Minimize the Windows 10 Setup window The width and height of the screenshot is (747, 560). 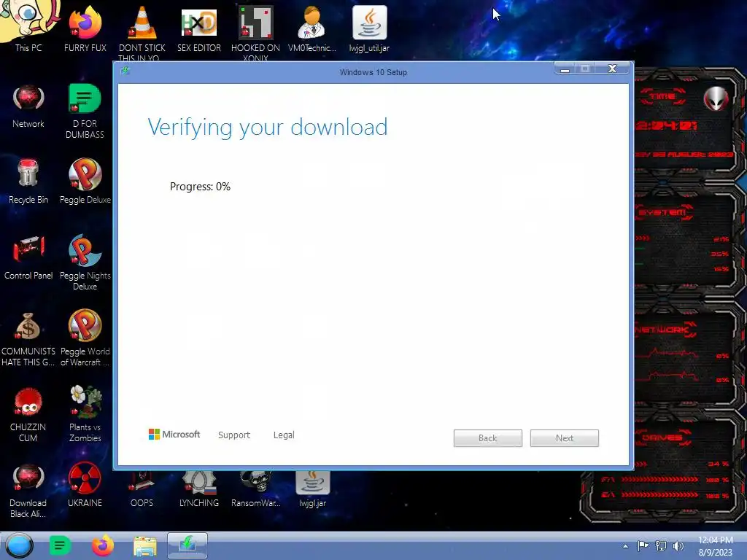[x=565, y=69]
